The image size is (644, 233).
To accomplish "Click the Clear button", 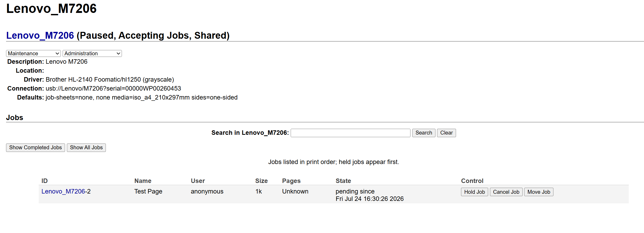I will point(447,133).
